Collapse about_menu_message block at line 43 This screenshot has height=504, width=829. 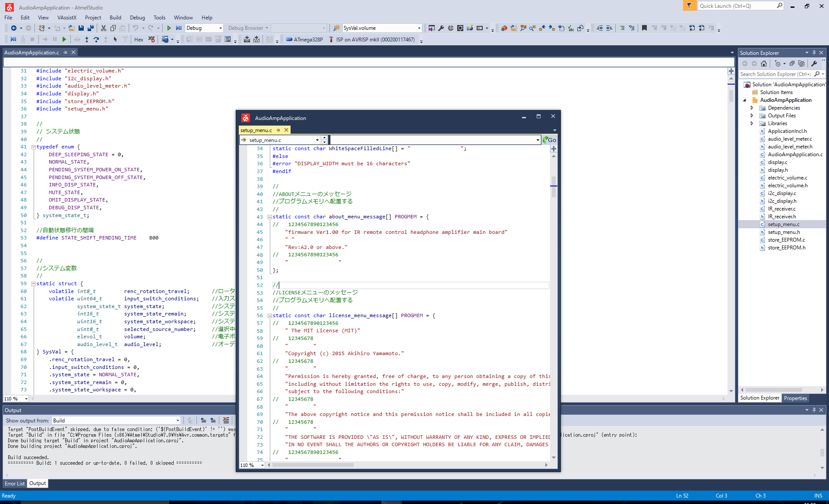(269, 217)
